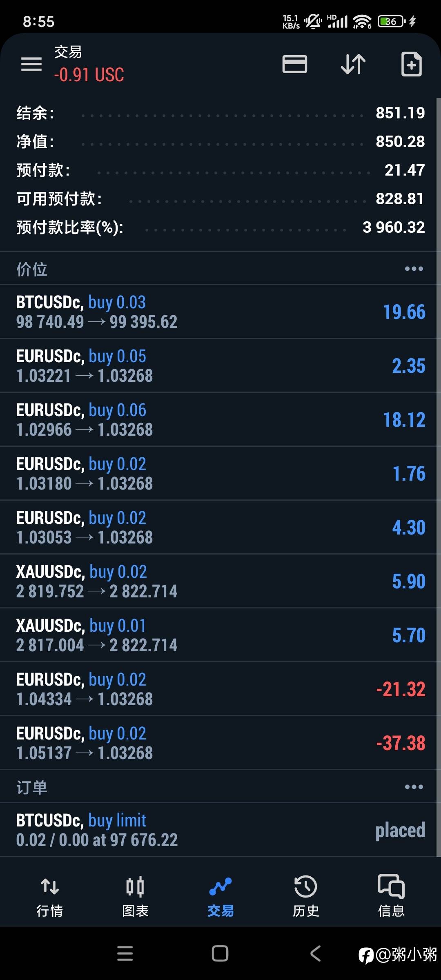The width and height of the screenshot is (441, 980).
Task: Open 订单 section three-dot menu
Action: (414, 787)
